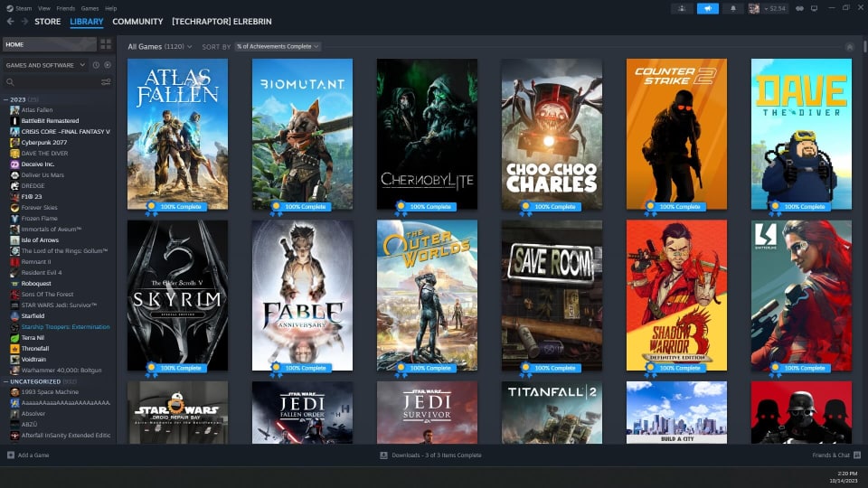
Task: Open the Choo-Choo Charles cover
Action: [552, 134]
